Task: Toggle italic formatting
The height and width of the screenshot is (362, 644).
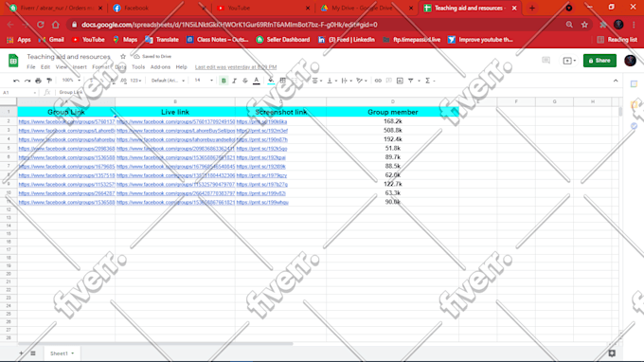Action: pos(234,81)
